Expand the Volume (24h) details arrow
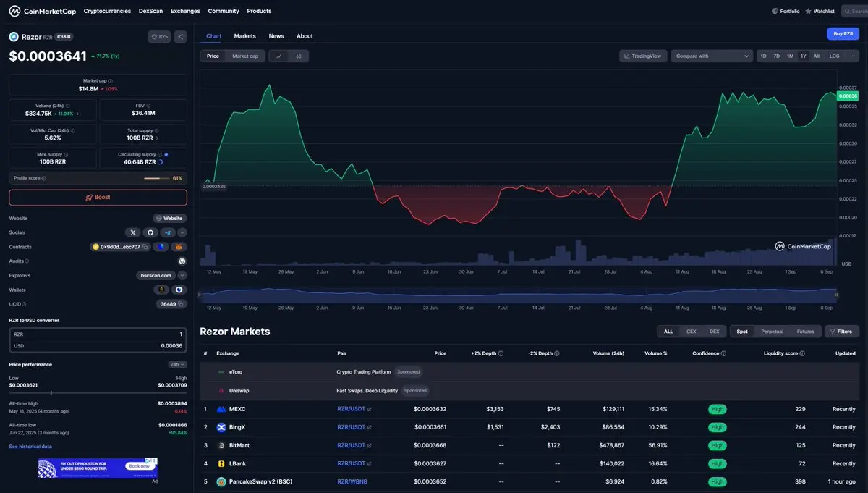The image size is (868, 493). pos(78,114)
